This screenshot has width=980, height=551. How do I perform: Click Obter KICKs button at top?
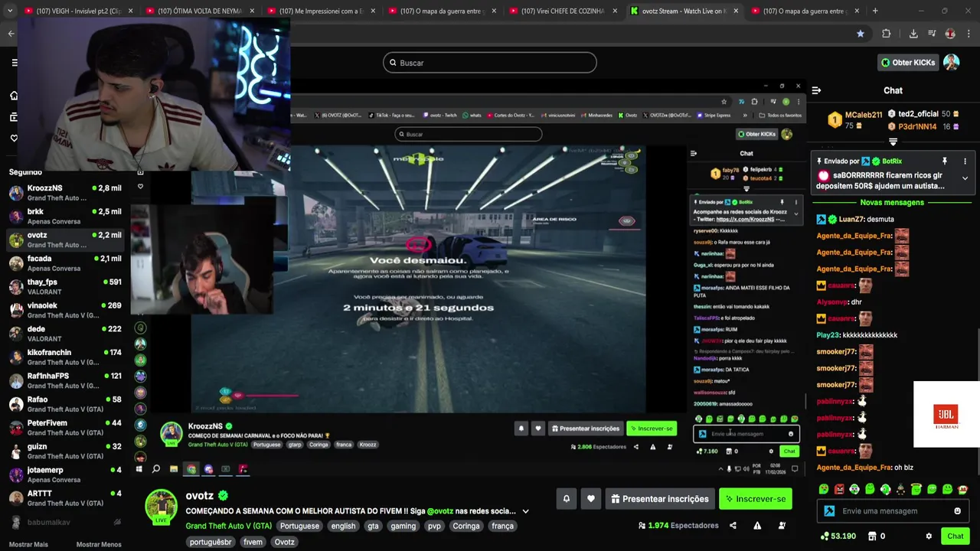[x=908, y=63]
